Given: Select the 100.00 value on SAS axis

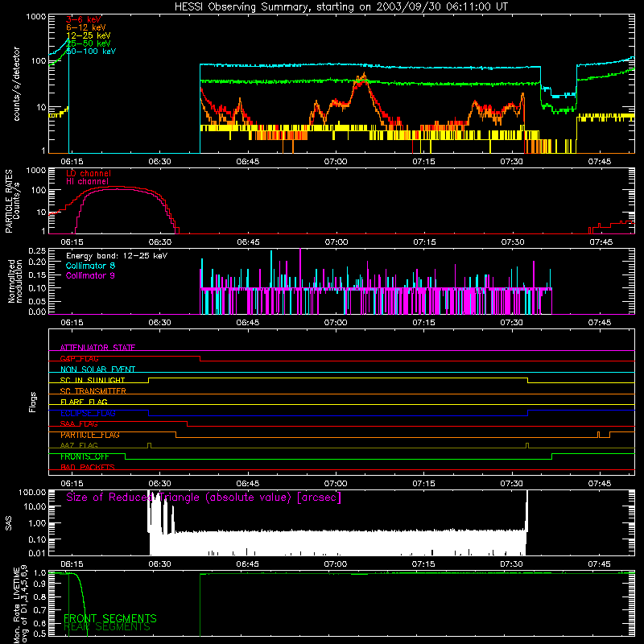Looking at the screenshot, I should click(32, 492).
